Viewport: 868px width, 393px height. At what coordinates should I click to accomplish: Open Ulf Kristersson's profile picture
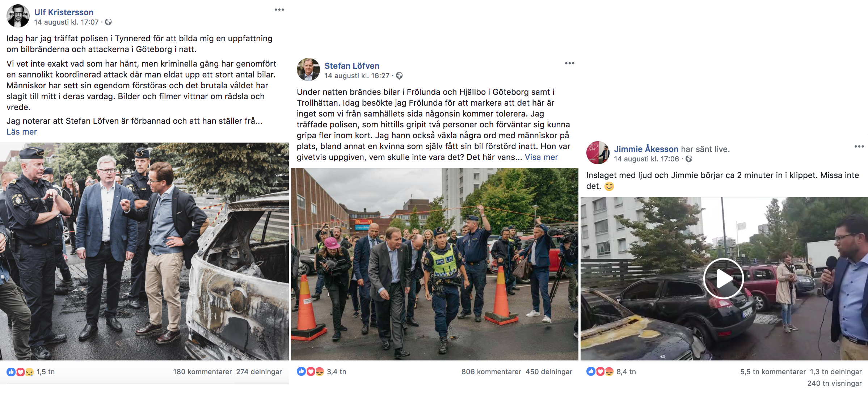[x=18, y=16]
